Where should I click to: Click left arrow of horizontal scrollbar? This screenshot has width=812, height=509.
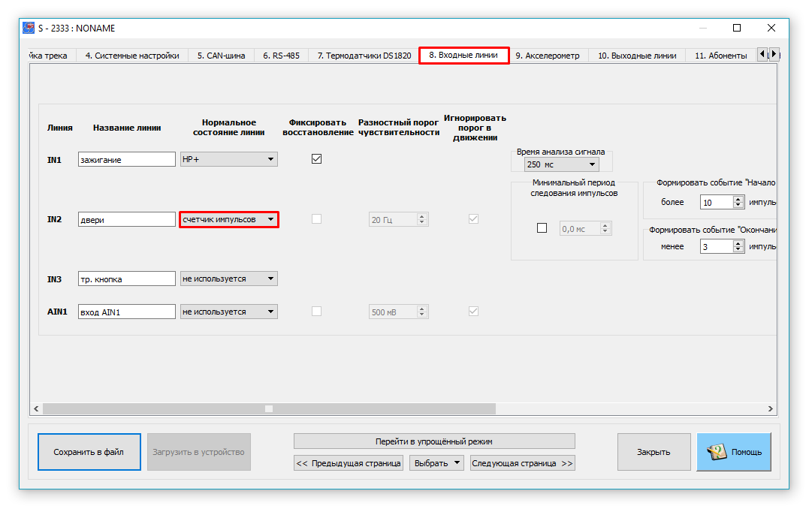35,409
